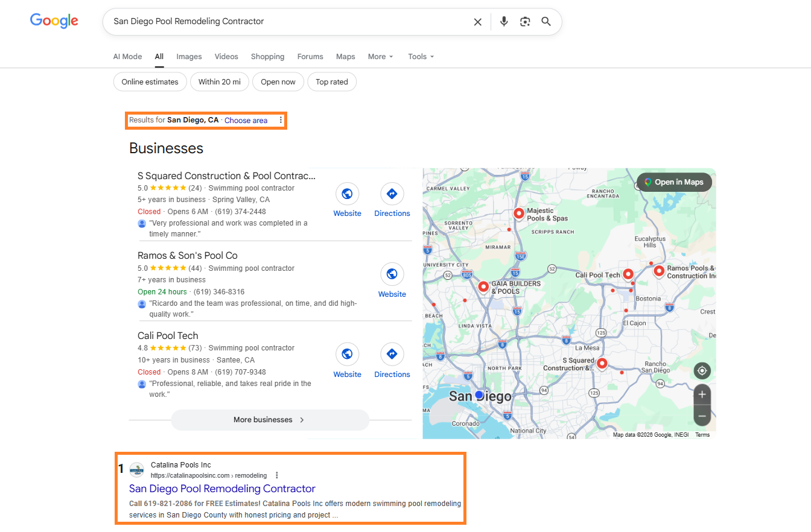Open the S Squared Construction Website globe icon
This screenshot has width=811, height=532.
pyautogui.click(x=347, y=194)
